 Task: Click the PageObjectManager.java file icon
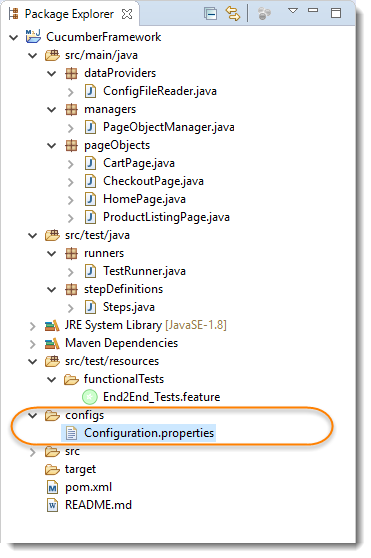point(90,127)
